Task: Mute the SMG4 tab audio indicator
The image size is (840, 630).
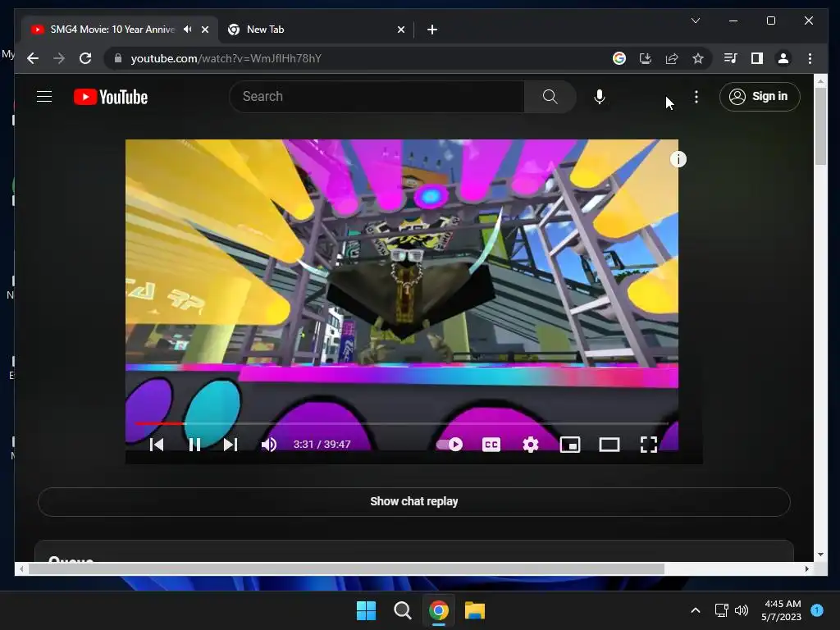Action: click(x=187, y=30)
